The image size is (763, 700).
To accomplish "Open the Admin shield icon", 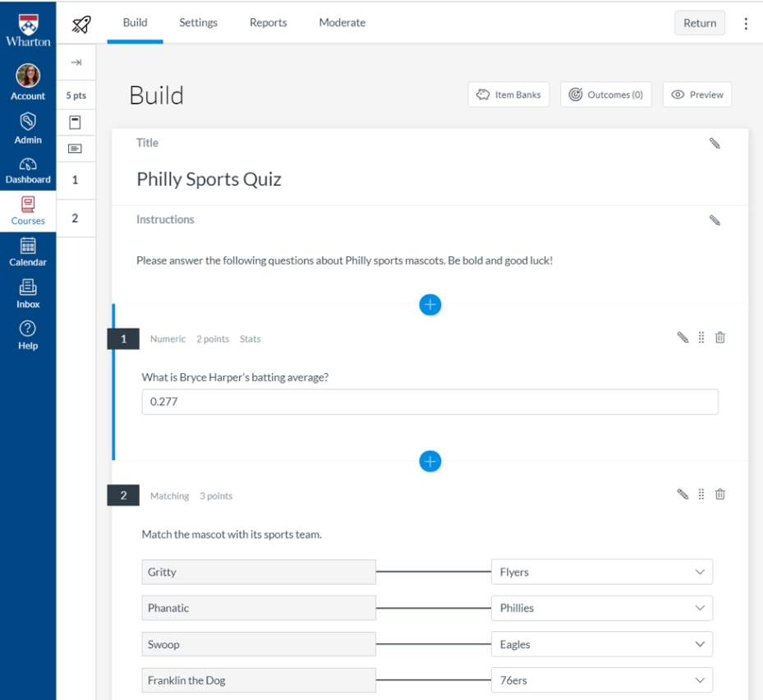I will 28,122.
